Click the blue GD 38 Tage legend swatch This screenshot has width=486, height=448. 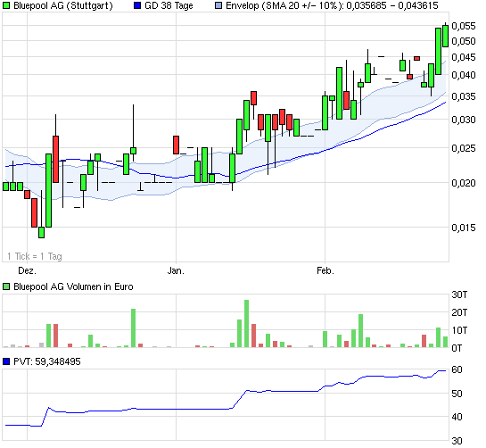[137, 5]
